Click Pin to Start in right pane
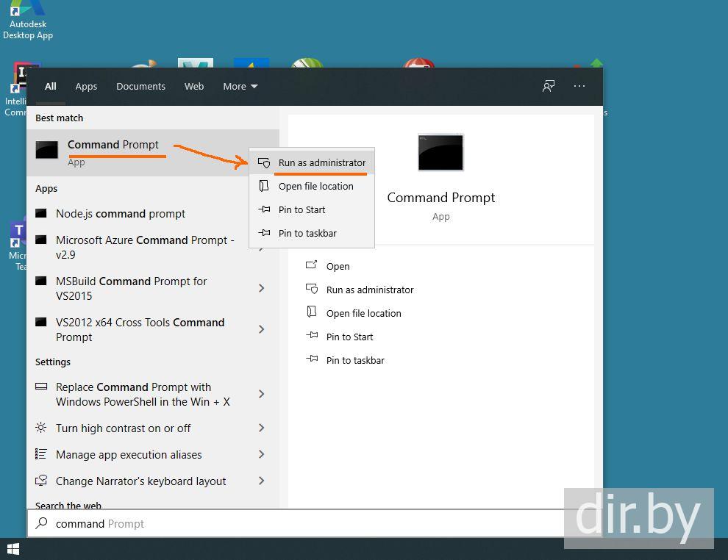The width and height of the screenshot is (728, 560). tap(349, 337)
